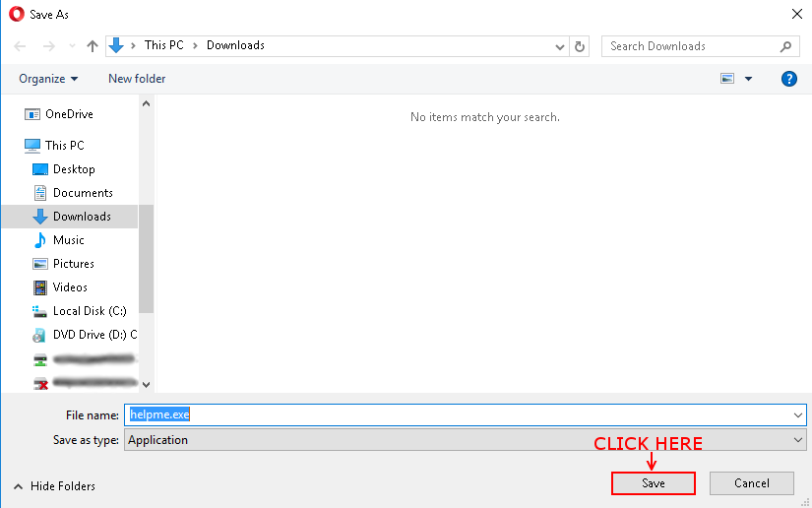Click the Save button
Screen dimensions: 812x508
coord(653,483)
